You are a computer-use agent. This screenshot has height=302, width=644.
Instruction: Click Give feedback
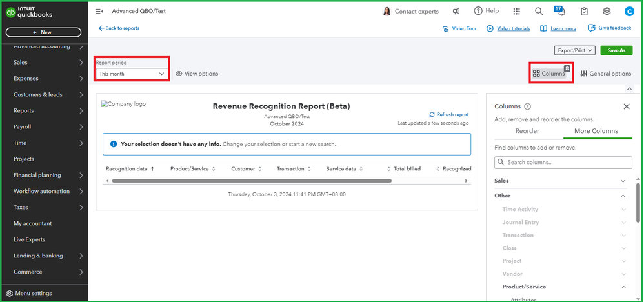tap(610, 28)
